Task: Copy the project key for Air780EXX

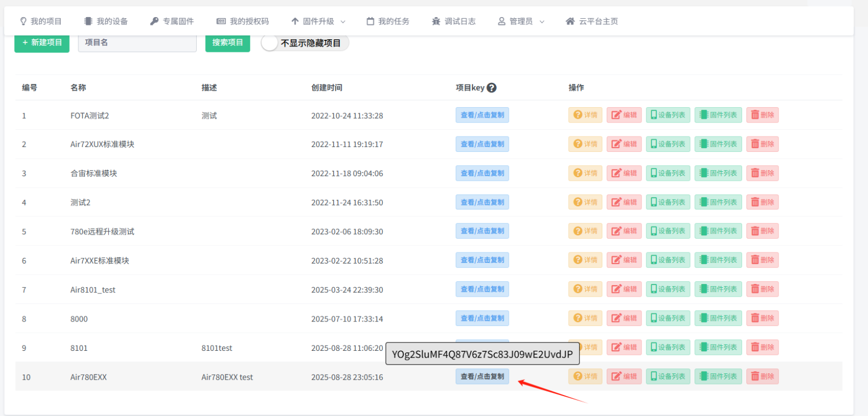Action: point(482,376)
